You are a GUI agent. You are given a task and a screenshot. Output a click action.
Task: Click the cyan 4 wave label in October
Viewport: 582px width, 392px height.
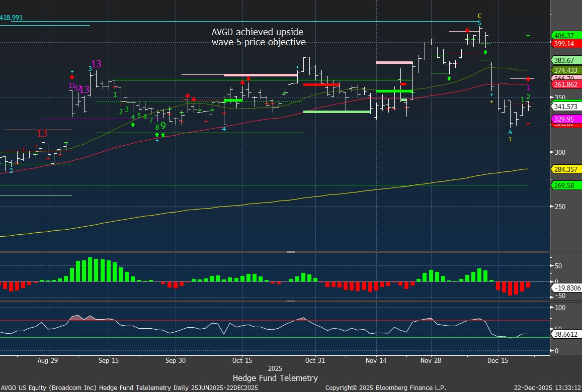(x=224, y=129)
